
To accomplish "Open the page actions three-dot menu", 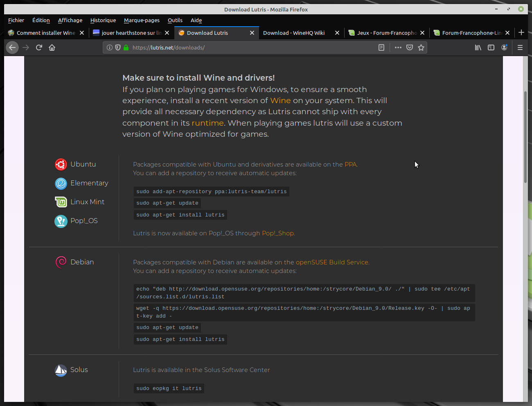I will tap(398, 47).
